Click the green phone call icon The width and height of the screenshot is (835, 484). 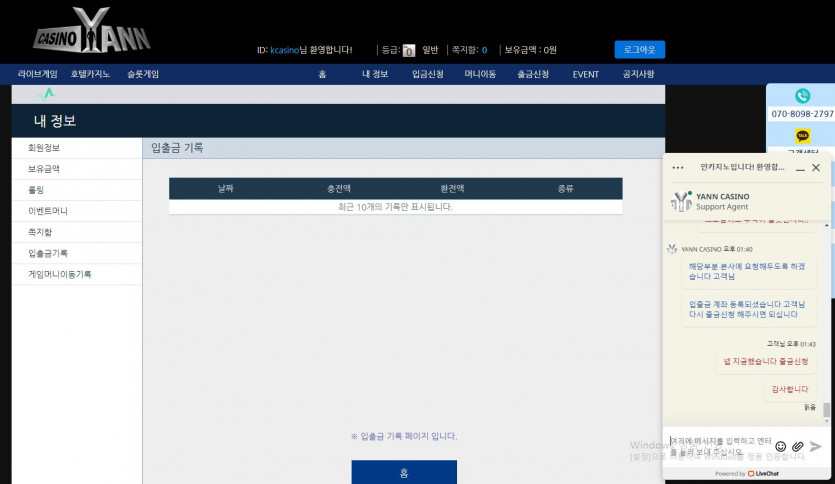(x=803, y=96)
